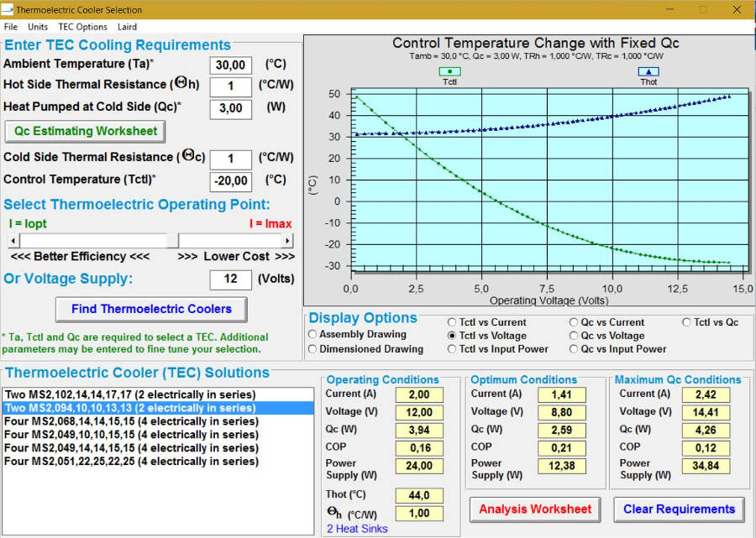Select Four MS2,049,14,14,15,15 solution
Screen dimensions: 756x538
pos(158,448)
